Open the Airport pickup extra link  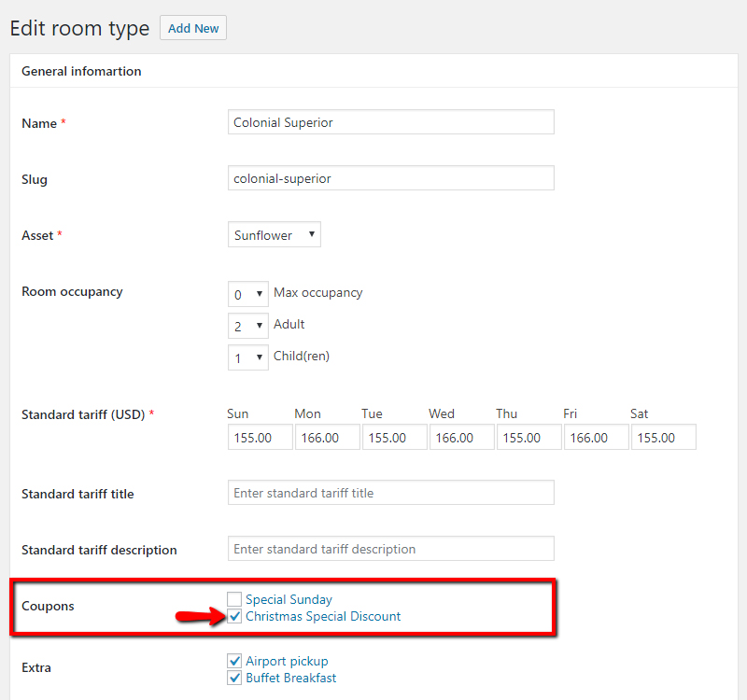tap(287, 660)
